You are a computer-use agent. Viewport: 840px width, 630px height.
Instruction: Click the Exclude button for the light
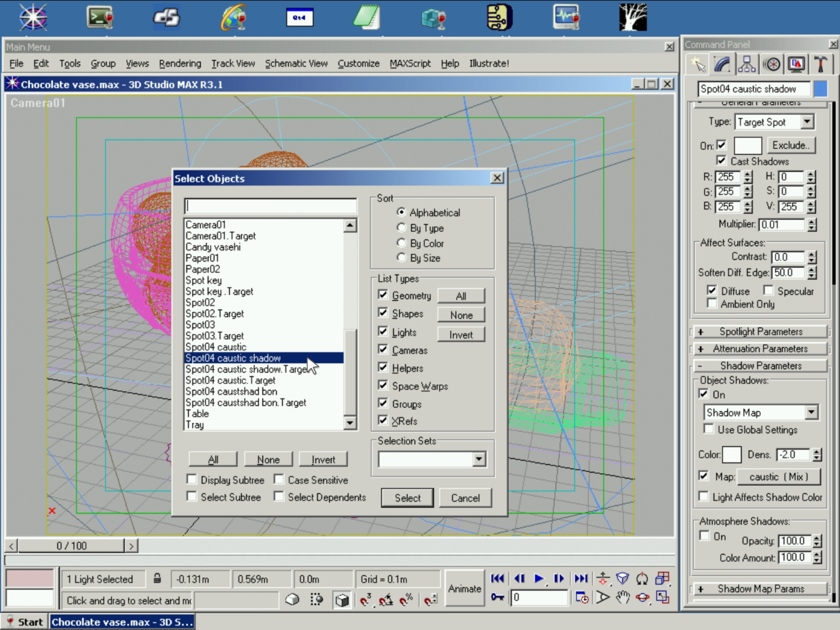[x=790, y=145]
